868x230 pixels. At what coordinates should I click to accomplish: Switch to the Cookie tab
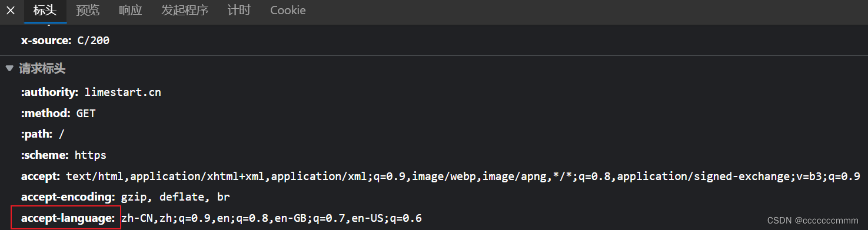[x=288, y=11]
